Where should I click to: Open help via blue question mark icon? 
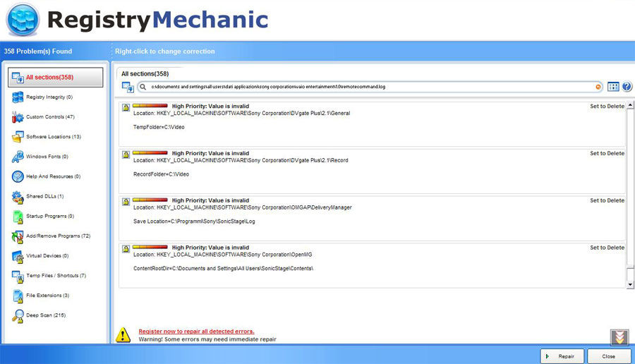coord(627,87)
